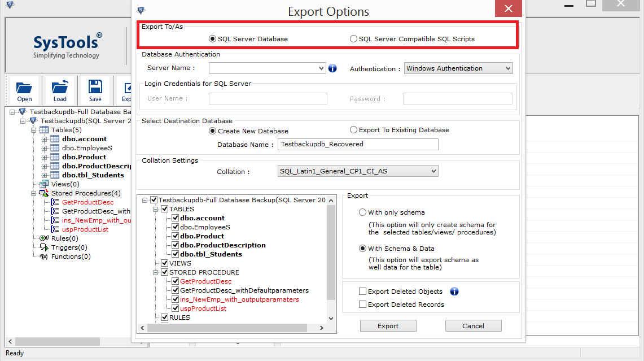Collapse STORED PROCEDURE node in export tree
644x361 pixels.
[156, 272]
